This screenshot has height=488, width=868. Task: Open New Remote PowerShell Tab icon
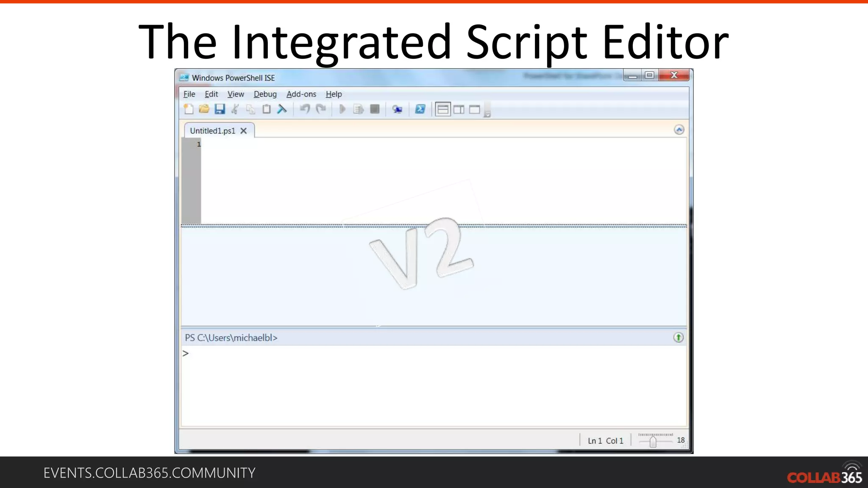click(397, 109)
